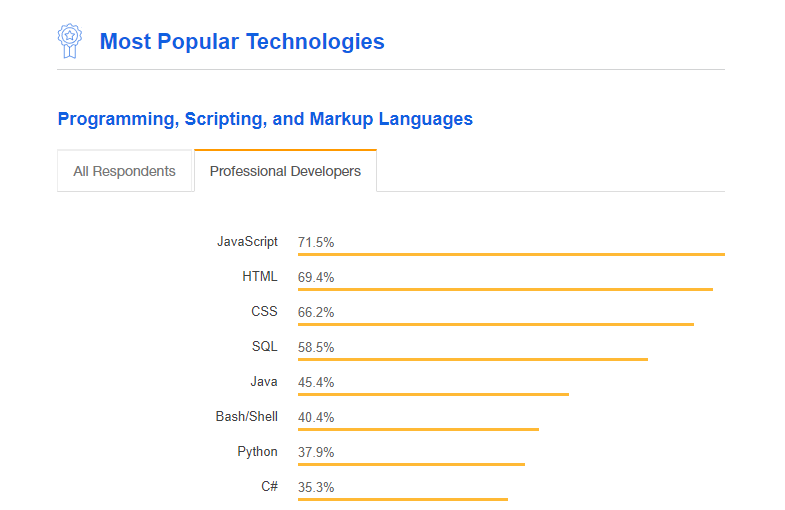The image size is (785, 510).
Task: Click the SQL 58.5% bar
Action: [x=472, y=359]
